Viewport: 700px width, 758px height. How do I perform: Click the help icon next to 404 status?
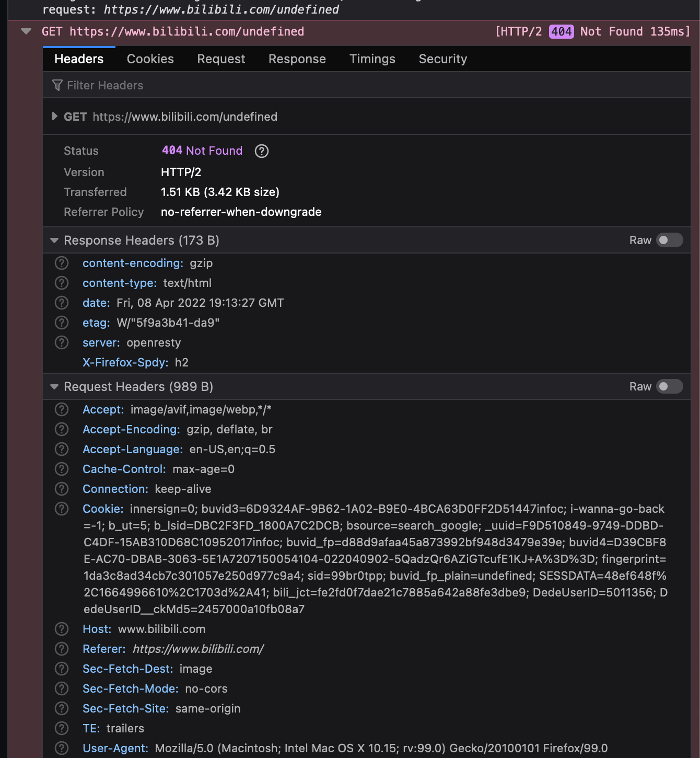tap(261, 151)
